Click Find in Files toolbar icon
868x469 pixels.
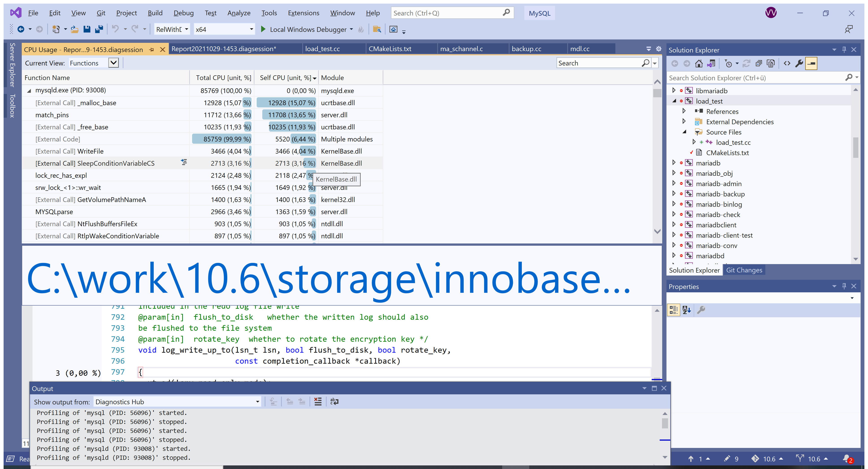pyautogui.click(x=377, y=29)
